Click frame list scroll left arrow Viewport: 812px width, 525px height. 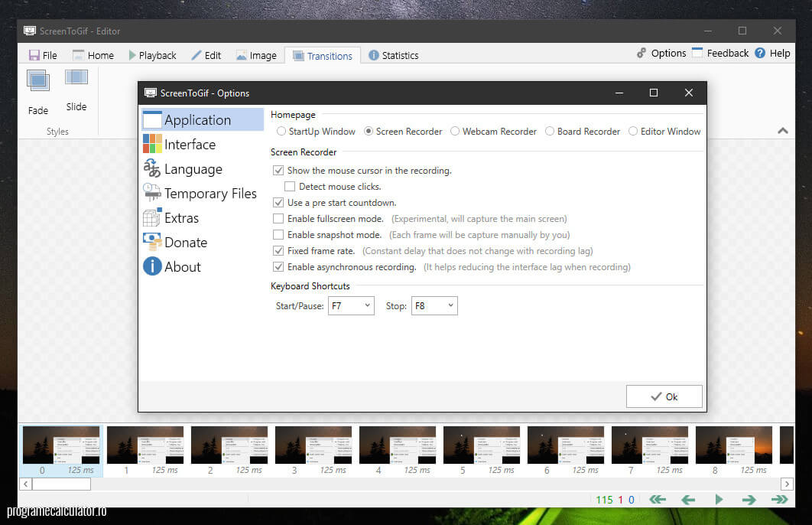(x=26, y=484)
